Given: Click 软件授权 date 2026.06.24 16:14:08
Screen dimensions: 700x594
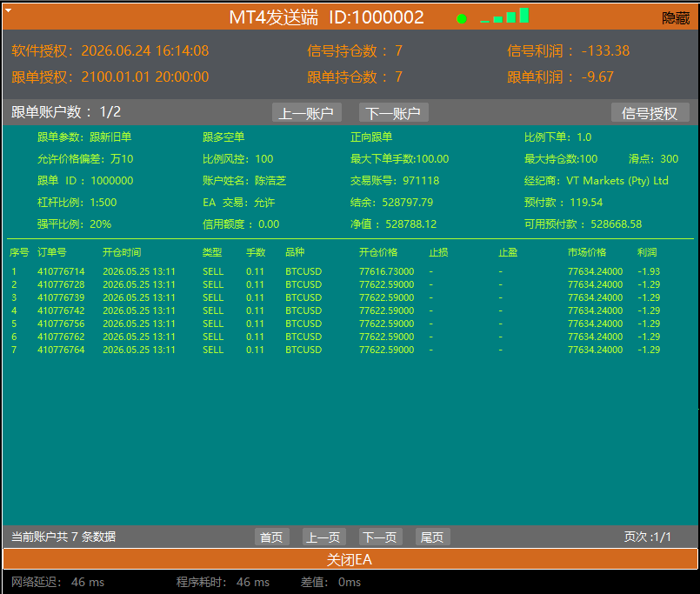Looking at the screenshot, I should point(145,51).
